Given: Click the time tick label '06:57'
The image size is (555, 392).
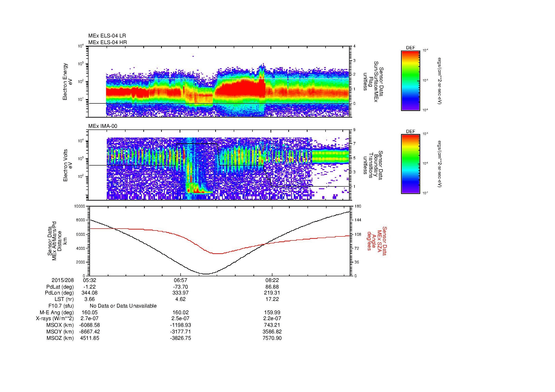Looking at the screenshot, I should [x=181, y=280].
